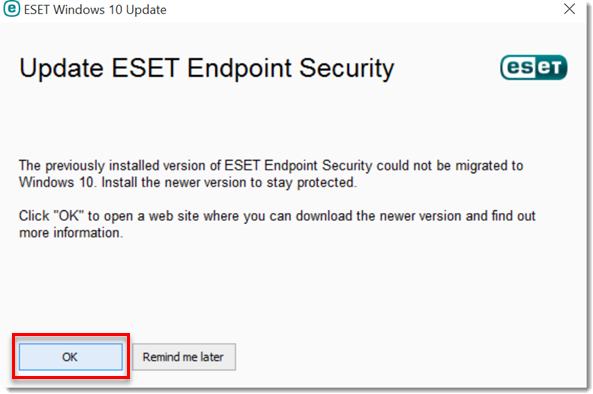Click 'could not be migrated to' text
Image resolution: width=593 pixels, height=394 pixels.
click(450, 166)
